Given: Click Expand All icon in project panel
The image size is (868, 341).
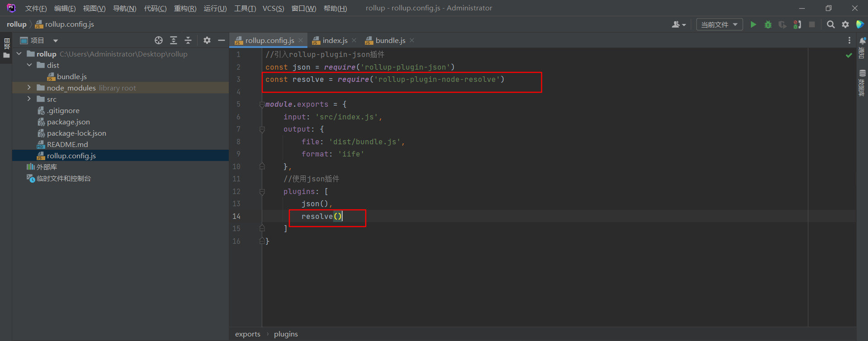Looking at the screenshot, I should pos(174,40).
